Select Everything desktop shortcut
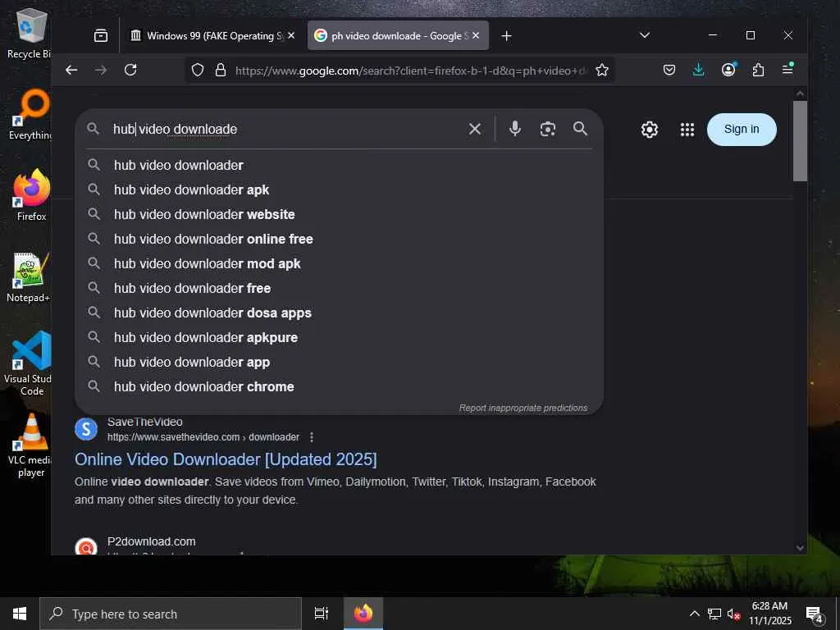The width and height of the screenshot is (840, 630). coord(30,115)
